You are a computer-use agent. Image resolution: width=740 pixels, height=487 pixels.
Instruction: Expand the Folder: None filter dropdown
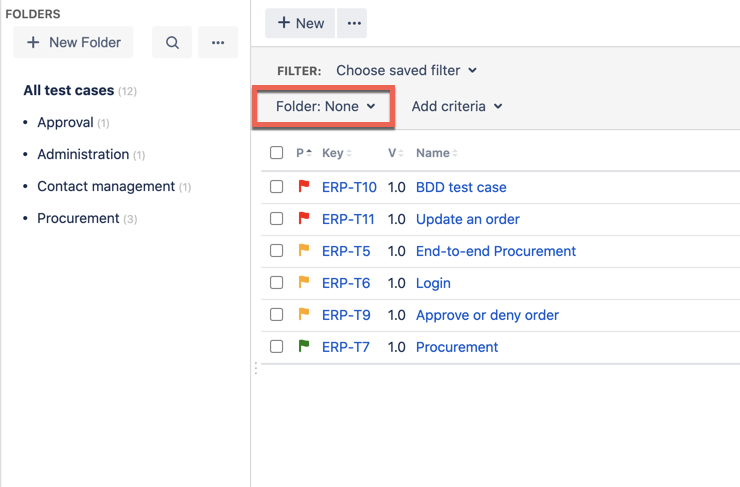[325, 106]
